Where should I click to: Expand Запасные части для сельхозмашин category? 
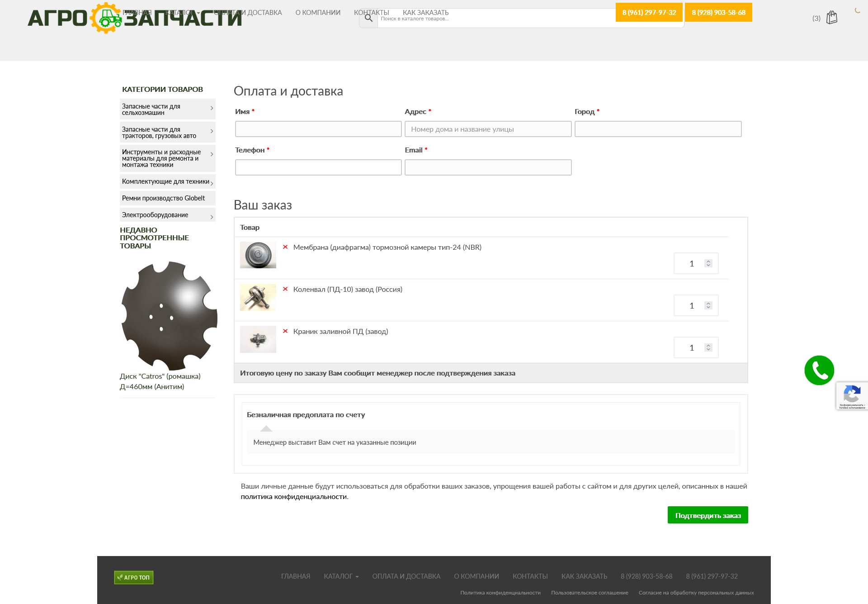click(212, 108)
